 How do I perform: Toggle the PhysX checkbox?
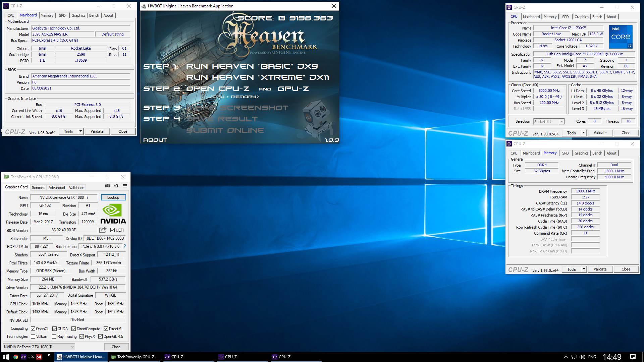pos(82,337)
